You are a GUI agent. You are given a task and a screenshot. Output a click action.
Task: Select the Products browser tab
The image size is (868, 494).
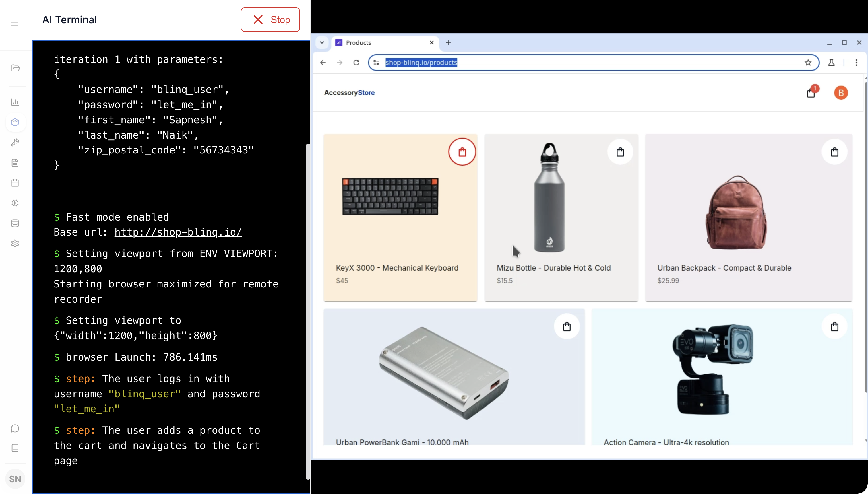coord(380,43)
